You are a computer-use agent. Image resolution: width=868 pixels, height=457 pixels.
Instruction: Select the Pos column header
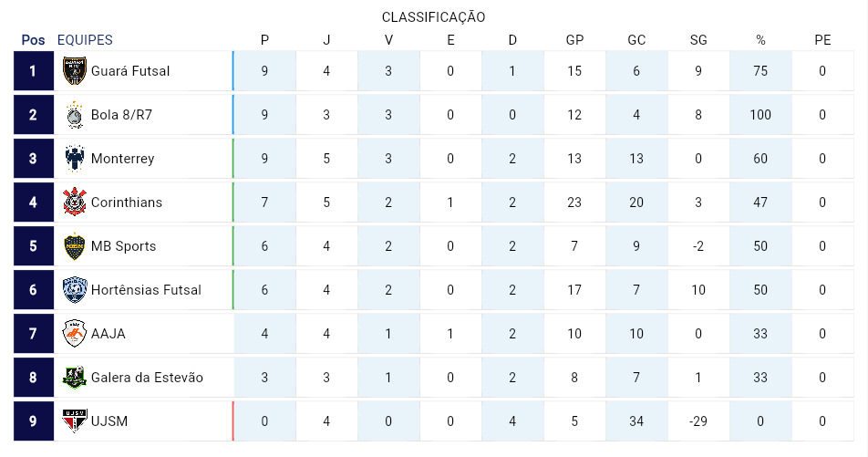pos(33,40)
